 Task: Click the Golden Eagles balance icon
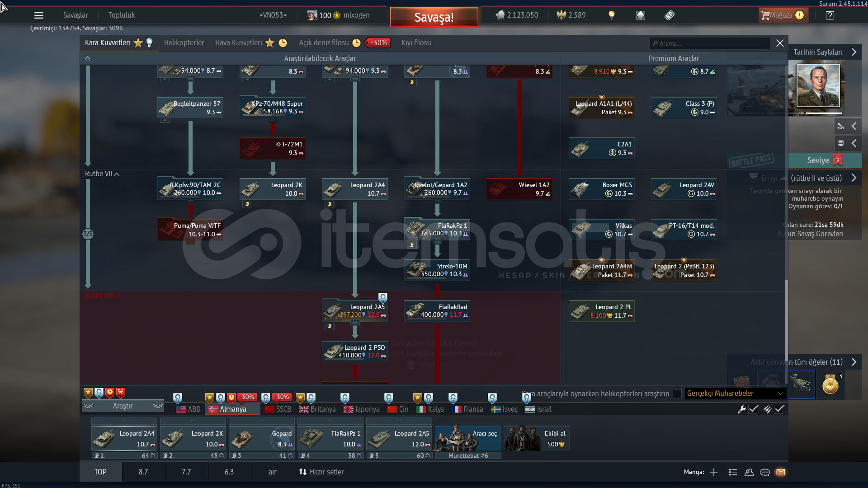pyautogui.click(x=561, y=15)
